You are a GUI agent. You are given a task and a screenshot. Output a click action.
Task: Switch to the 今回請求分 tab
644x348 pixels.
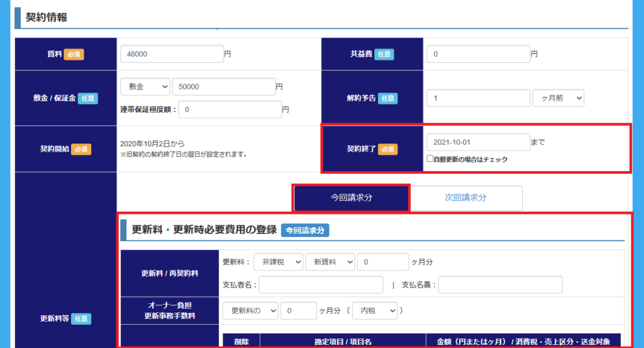point(352,198)
